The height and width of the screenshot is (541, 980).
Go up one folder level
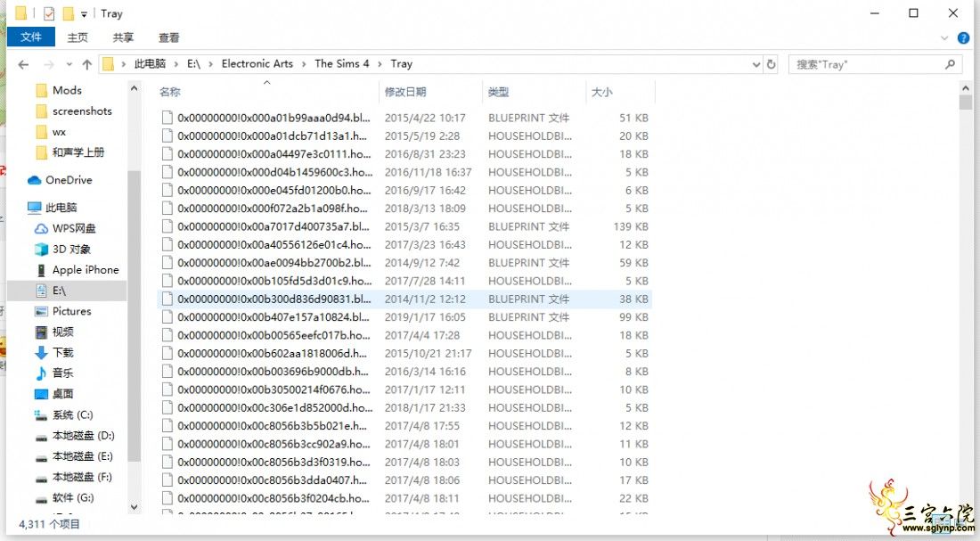tap(87, 64)
